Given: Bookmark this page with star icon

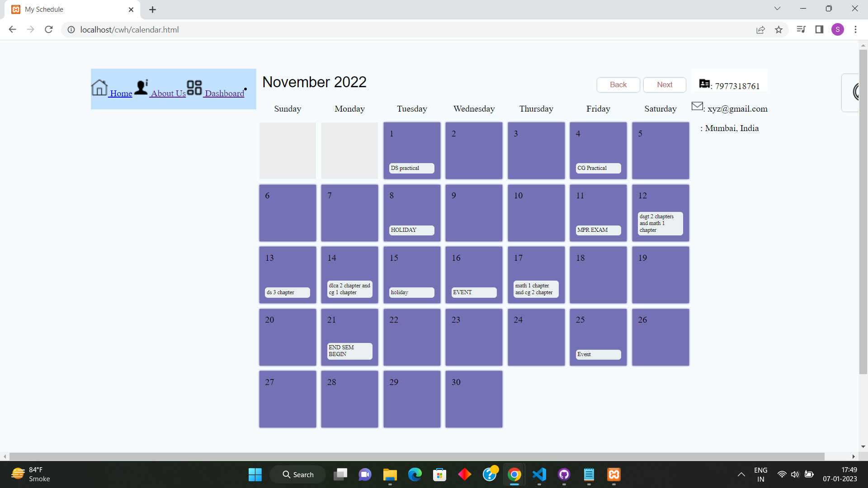Looking at the screenshot, I should tap(778, 30).
